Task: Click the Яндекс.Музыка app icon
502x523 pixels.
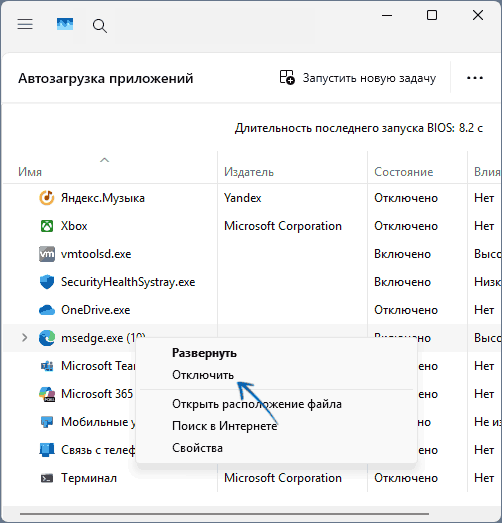Action: (47, 198)
